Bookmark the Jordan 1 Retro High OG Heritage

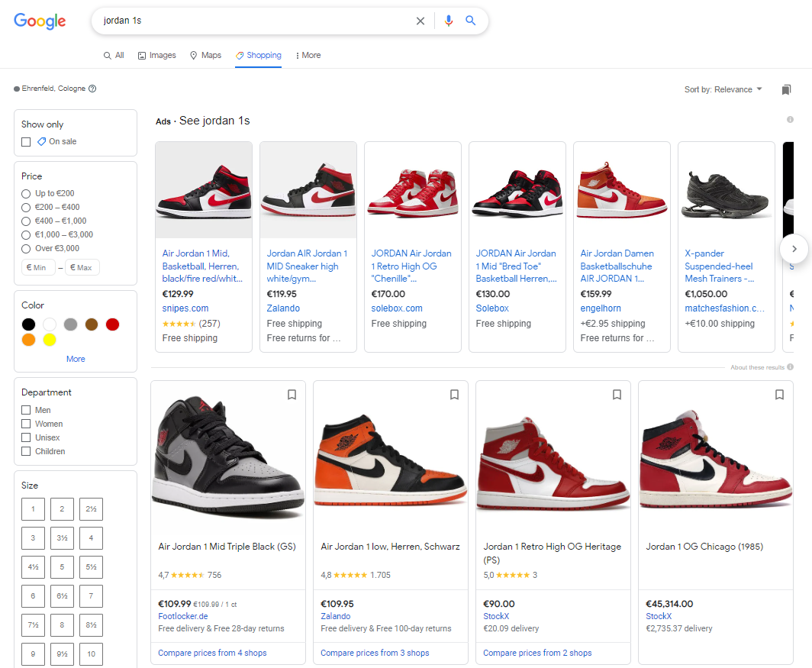click(617, 395)
